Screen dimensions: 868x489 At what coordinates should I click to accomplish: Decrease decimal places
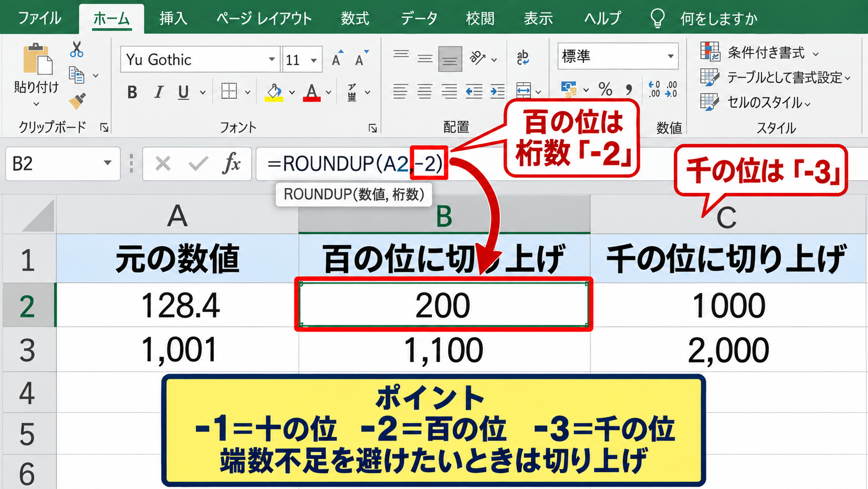click(x=671, y=89)
